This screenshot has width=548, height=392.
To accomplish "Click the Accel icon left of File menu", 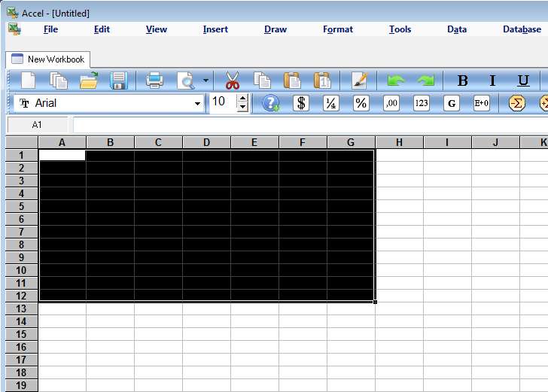I will point(15,29).
